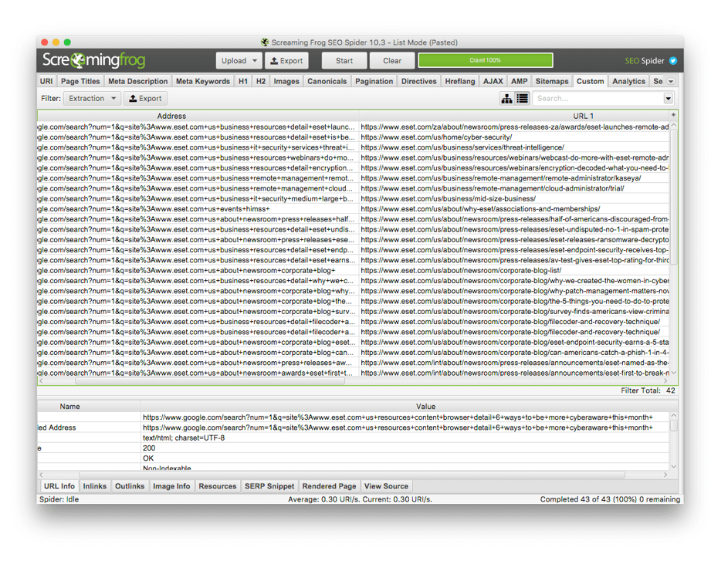Open the Hreflang tab
The height and width of the screenshot is (561, 728).
(459, 81)
